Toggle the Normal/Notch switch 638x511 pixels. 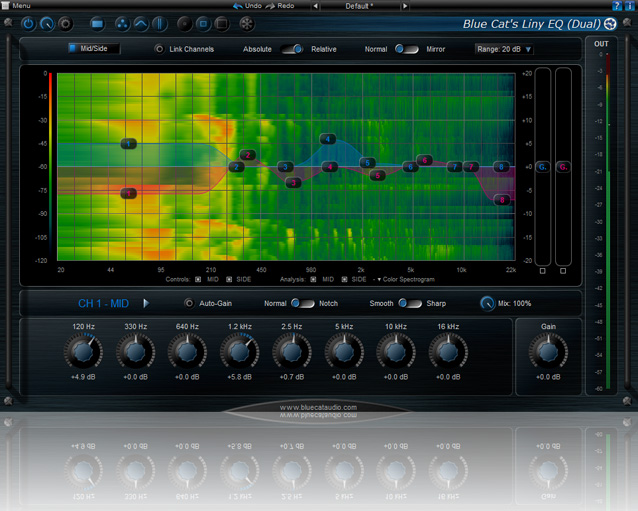[303, 304]
